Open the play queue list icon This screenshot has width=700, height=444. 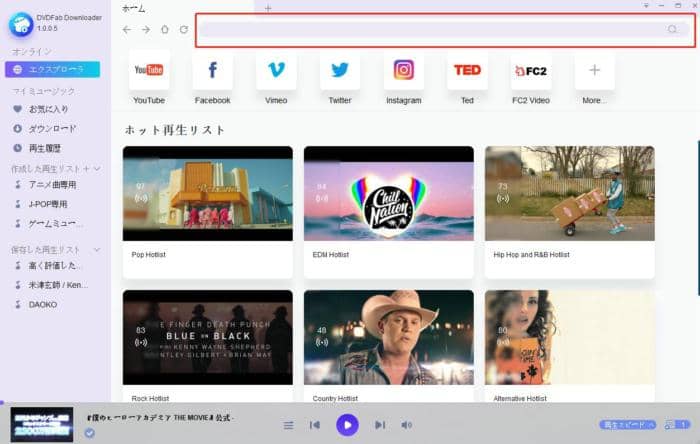[x=289, y=425]
